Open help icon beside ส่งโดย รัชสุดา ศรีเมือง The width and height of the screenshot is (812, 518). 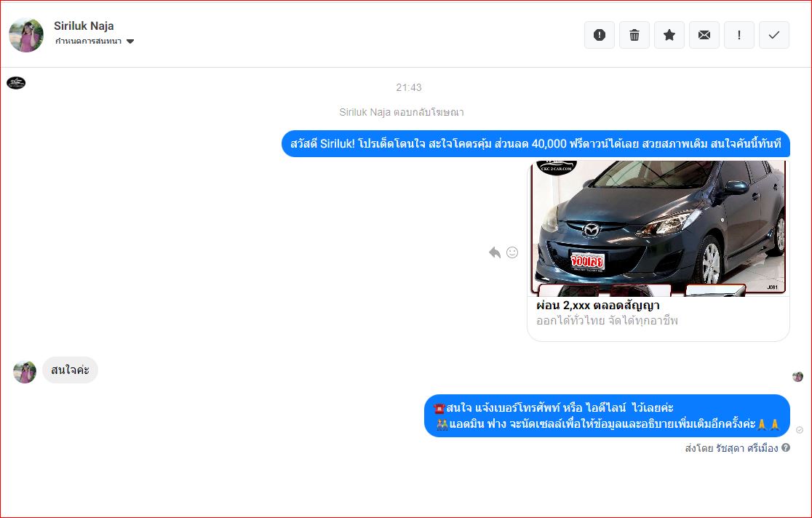(x=786, y=447)
